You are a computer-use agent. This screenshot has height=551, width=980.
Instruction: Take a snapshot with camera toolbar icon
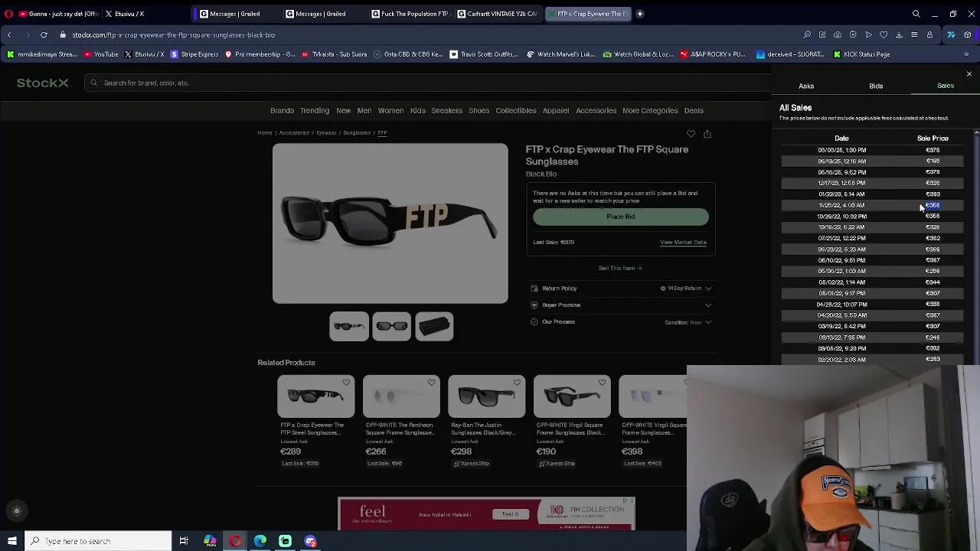(x=838, y=34)
